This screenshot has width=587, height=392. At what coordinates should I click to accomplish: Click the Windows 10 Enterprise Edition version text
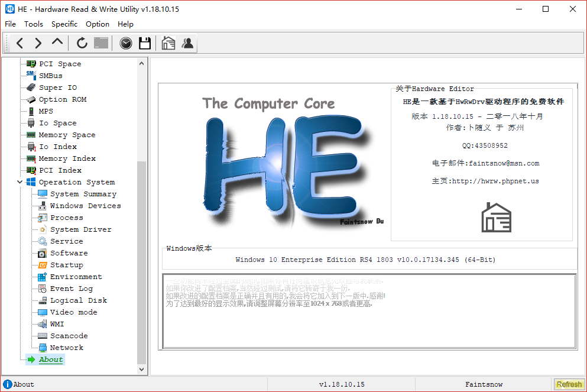pyautogui.click(x=365, y=260)
